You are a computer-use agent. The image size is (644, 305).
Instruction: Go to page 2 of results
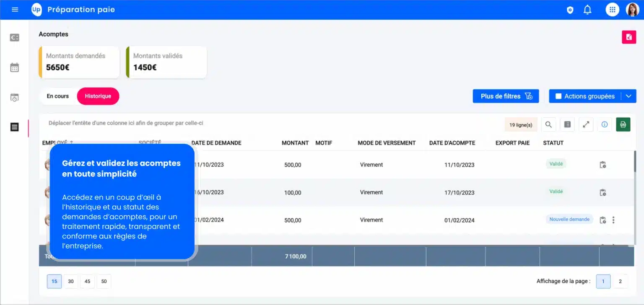click(x=620, y=282)
